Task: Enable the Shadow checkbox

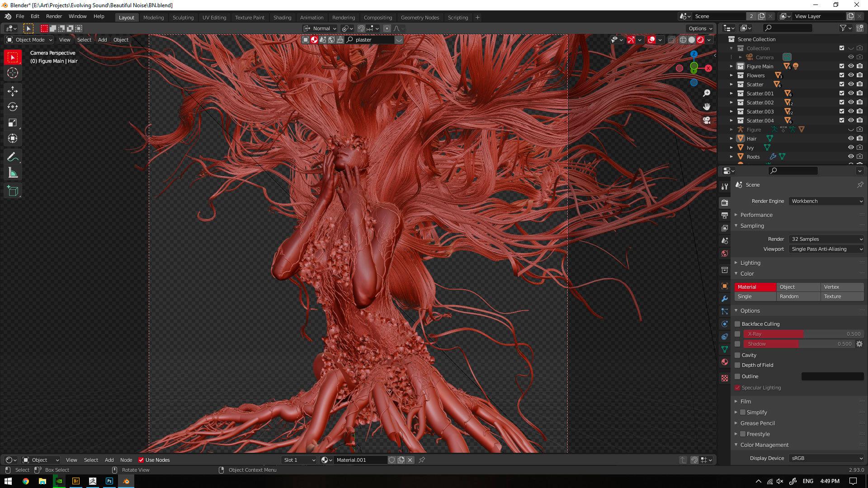Action: [737, 344]
